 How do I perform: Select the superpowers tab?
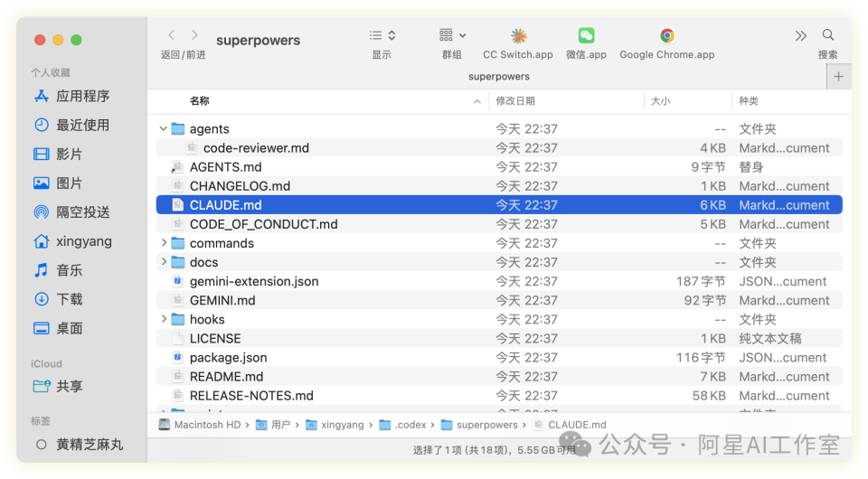tap(499, 76)
